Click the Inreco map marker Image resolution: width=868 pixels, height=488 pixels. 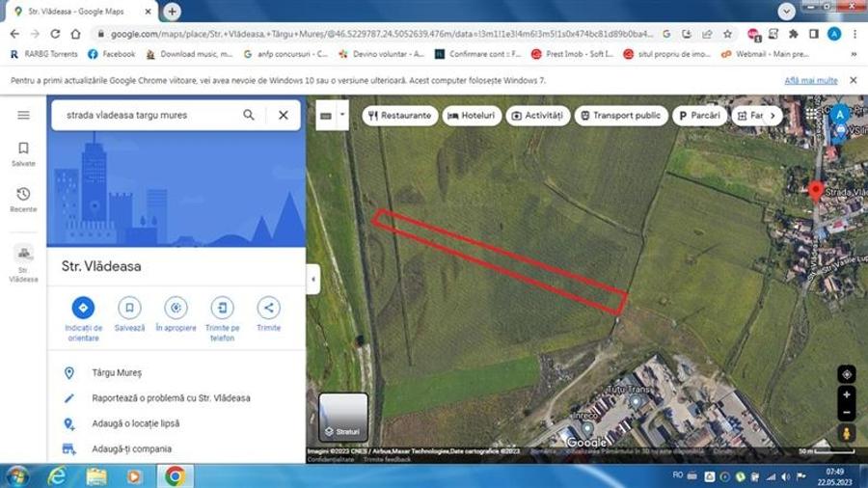(586, 426)
